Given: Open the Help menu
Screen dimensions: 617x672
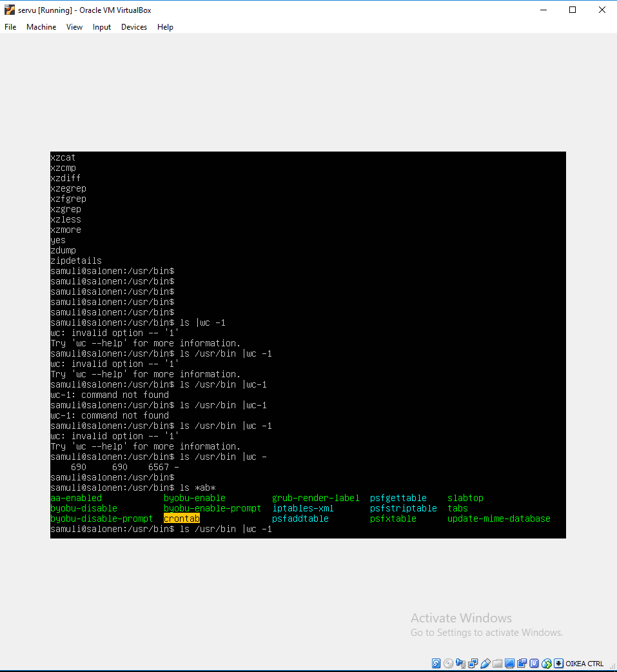Looking at the screenshot, I should [x=165, y=27].
